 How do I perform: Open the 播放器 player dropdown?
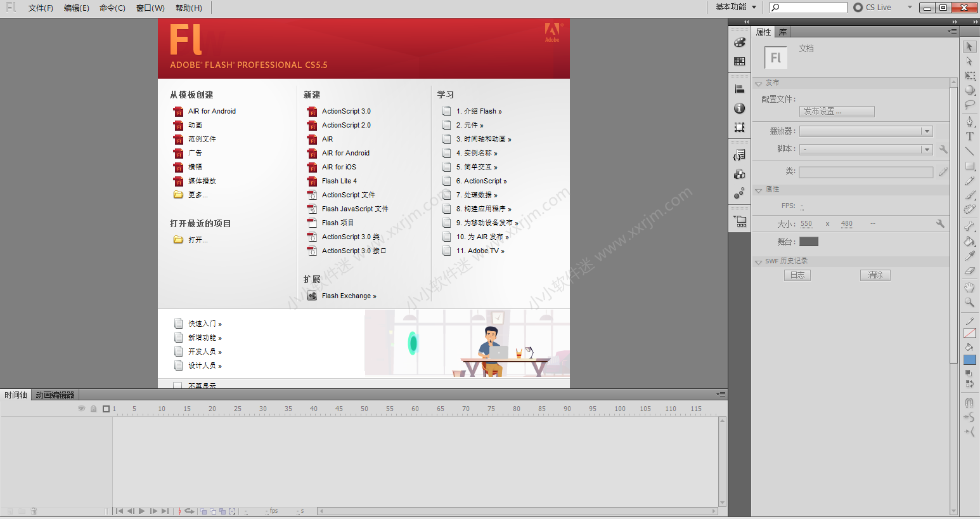point(866,131)
